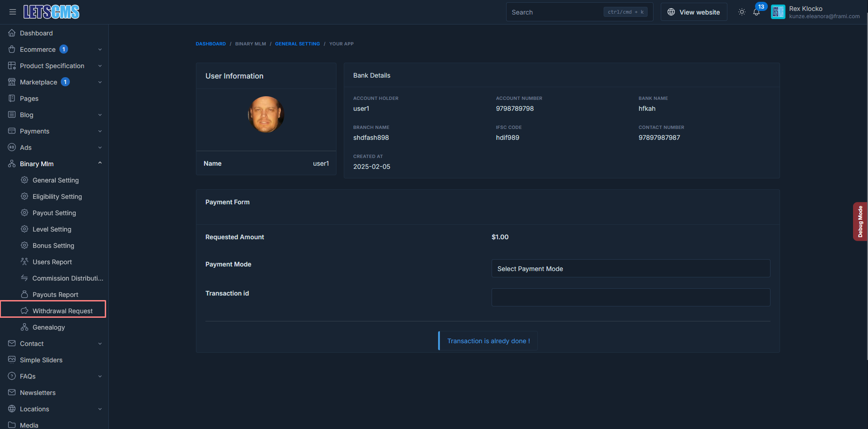Open the Select Payment Mode dropdown

(x=630, y=269)
